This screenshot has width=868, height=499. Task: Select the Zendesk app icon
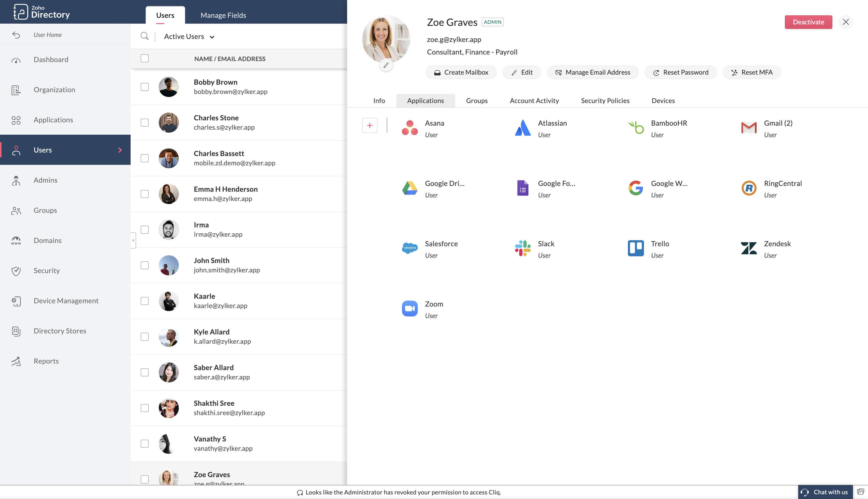pos(748,248)
